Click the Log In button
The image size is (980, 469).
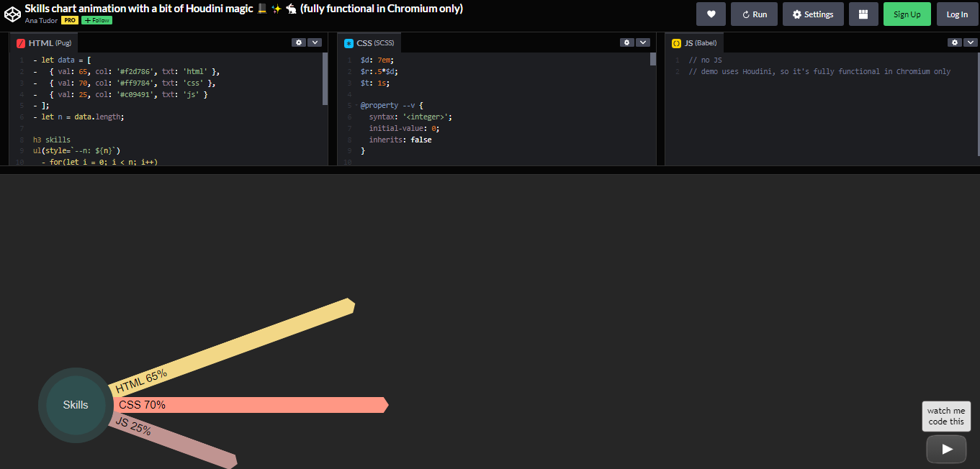pyautogui.click(x=957, y=14)
